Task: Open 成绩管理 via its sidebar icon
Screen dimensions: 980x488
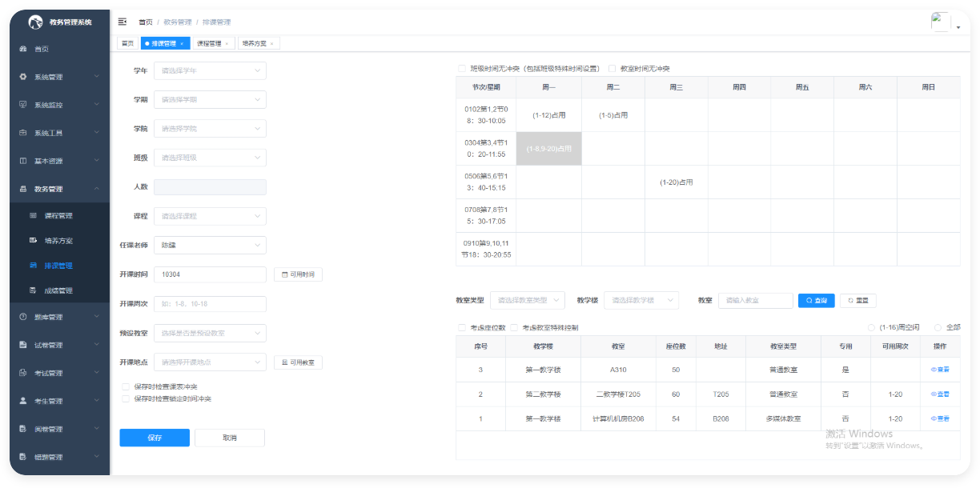Action: (33, 290)
